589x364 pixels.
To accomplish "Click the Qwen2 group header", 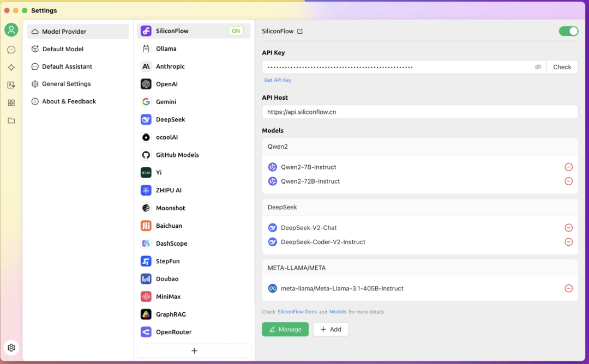I will tap(420, 147).
